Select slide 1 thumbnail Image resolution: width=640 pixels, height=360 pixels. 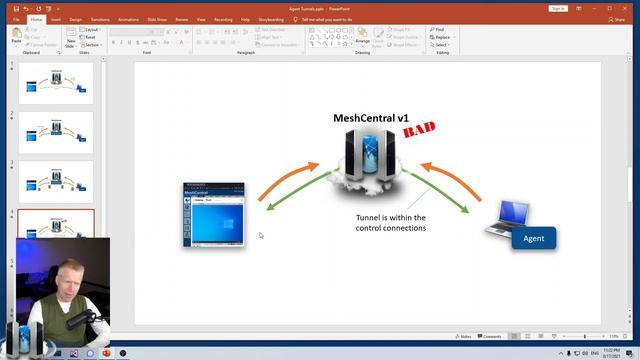tap(56, 83)
